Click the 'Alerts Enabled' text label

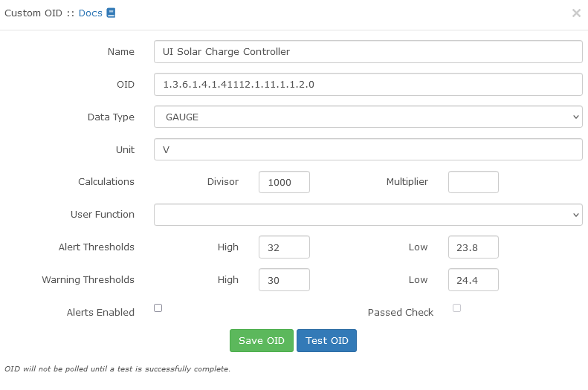coord(100,313)
